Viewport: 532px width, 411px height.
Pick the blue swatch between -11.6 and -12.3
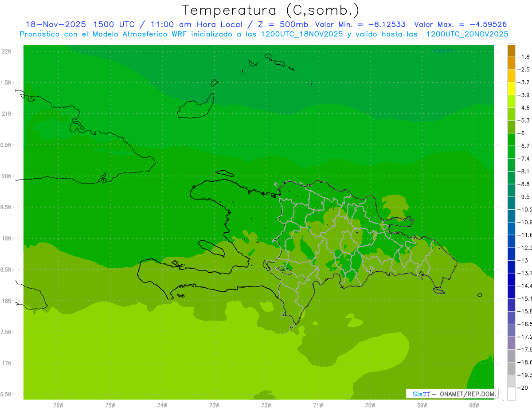511,241
